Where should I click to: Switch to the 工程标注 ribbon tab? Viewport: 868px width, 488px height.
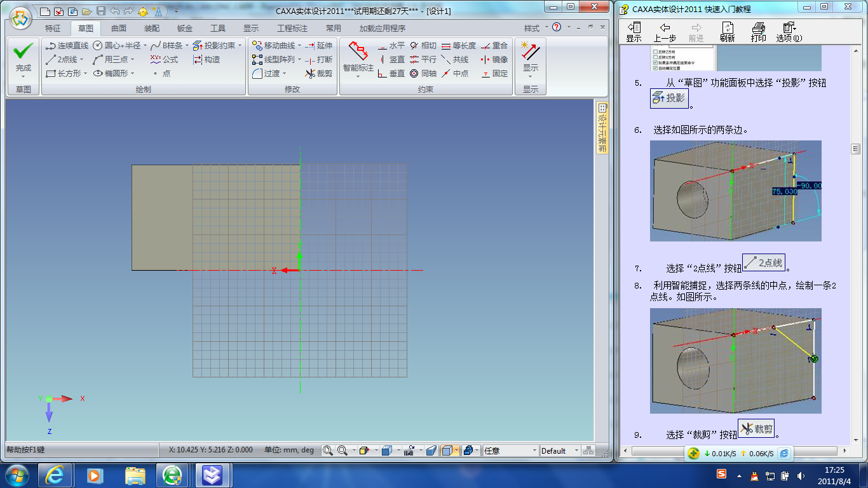click(292, 29)
